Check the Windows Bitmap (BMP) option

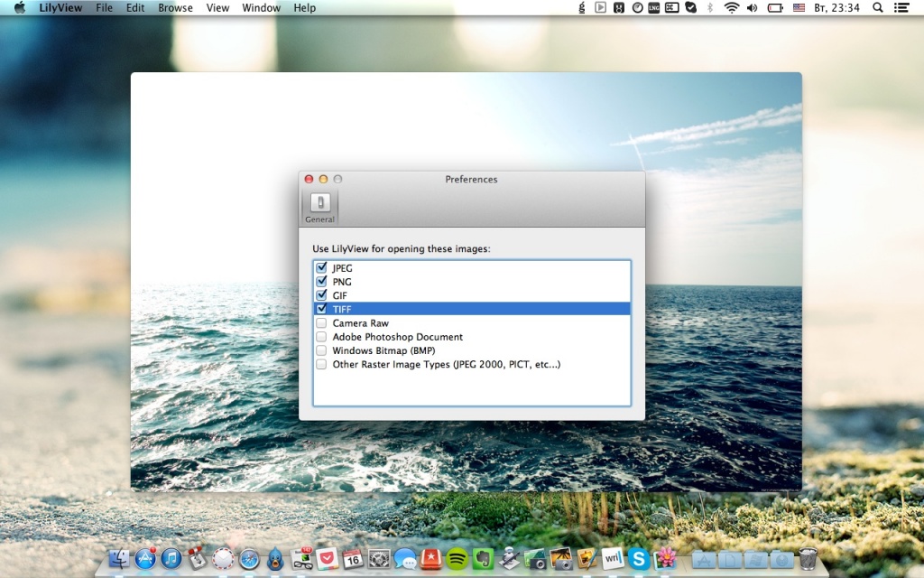point(321,350)
